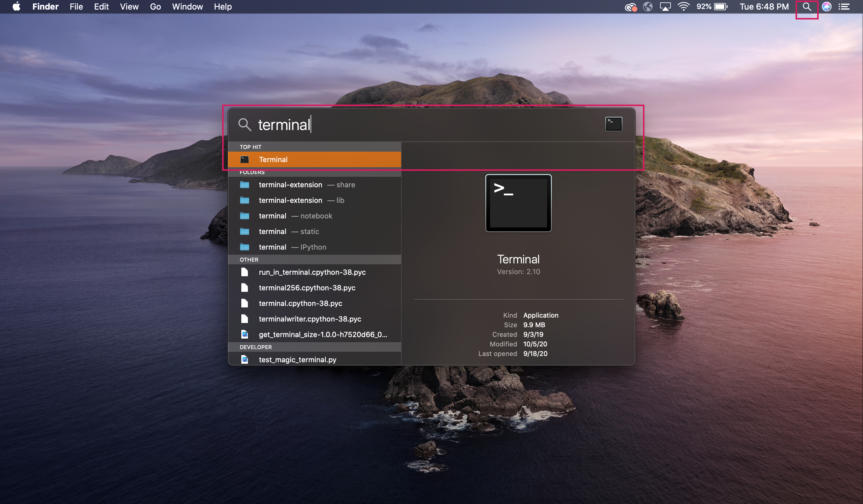This screenshot has width=863, height=504.
Task: Click the Last opened date '9/18/20'
Action: (535, 353)
